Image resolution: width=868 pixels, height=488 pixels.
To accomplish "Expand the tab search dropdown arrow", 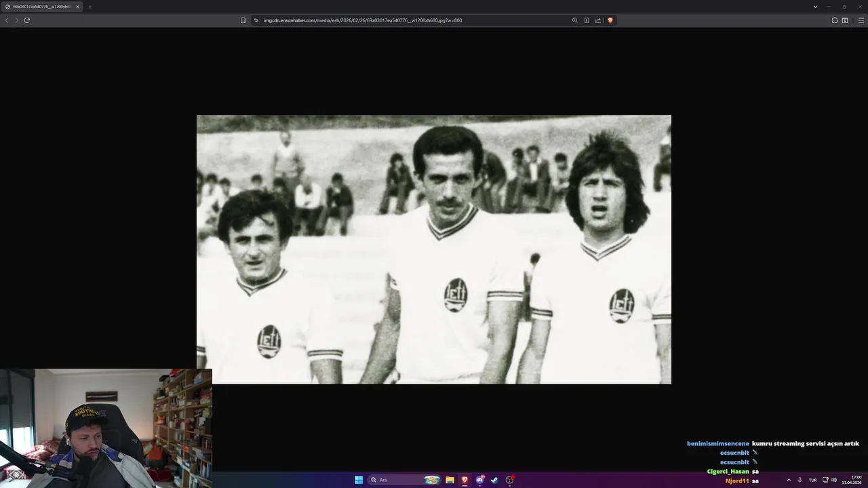I will point(815,7).
